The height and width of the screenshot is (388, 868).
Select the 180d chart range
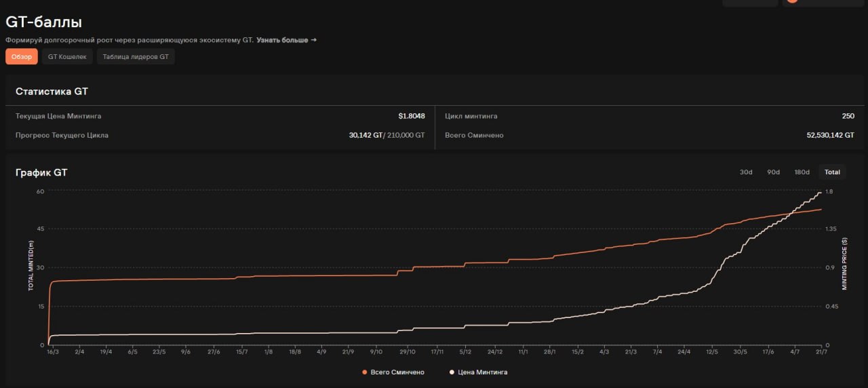click(x=802, y=172)
